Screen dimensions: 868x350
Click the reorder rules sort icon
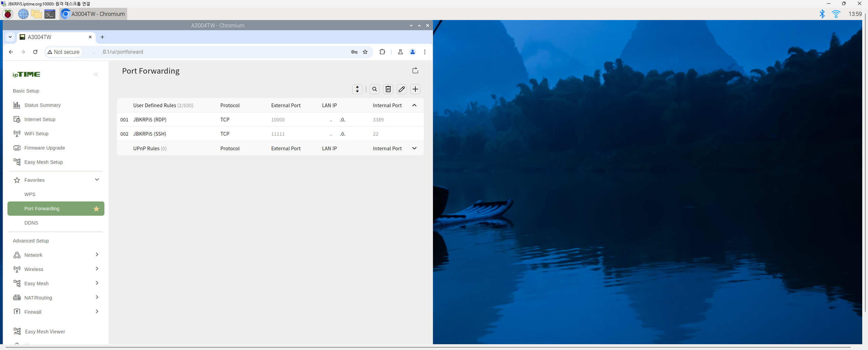(x=357, y=89)
